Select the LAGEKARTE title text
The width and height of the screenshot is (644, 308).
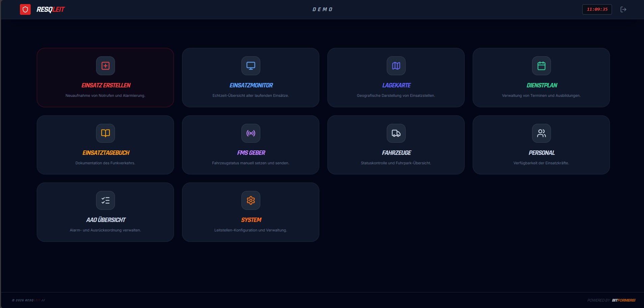396,85
